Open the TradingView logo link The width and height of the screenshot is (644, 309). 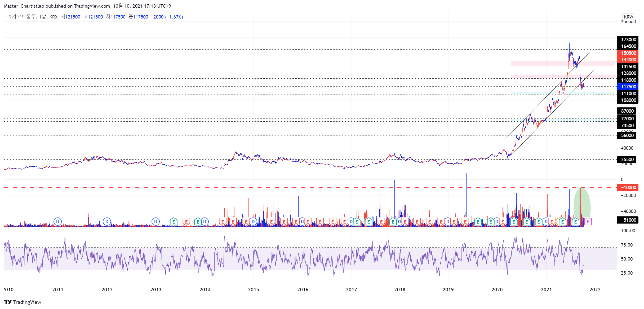[x=23, y=302]
